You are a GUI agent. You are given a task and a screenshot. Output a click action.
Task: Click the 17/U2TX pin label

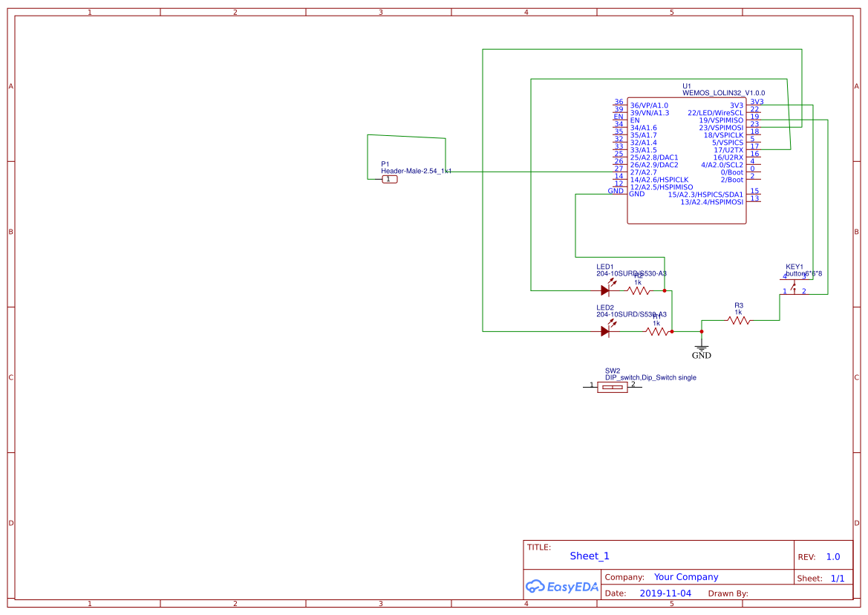(728, 150)
